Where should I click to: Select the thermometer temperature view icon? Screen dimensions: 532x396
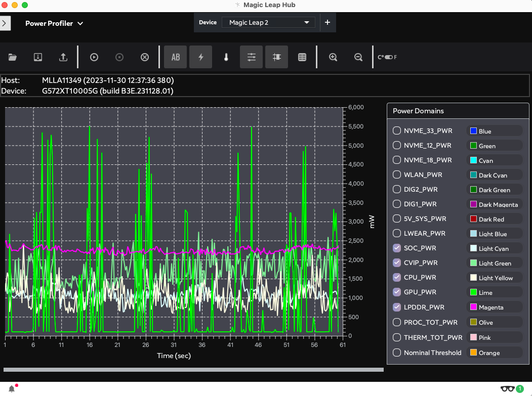[x=226, y=57]
